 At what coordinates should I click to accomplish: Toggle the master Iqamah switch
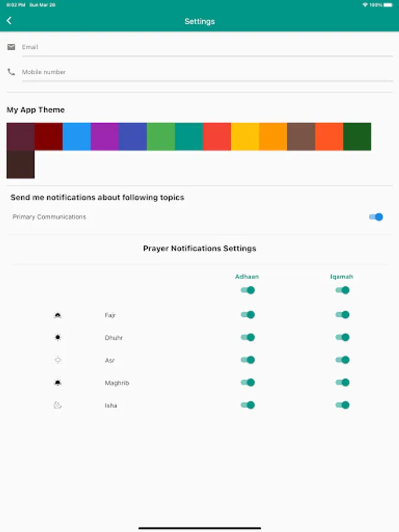coord(342,290)
